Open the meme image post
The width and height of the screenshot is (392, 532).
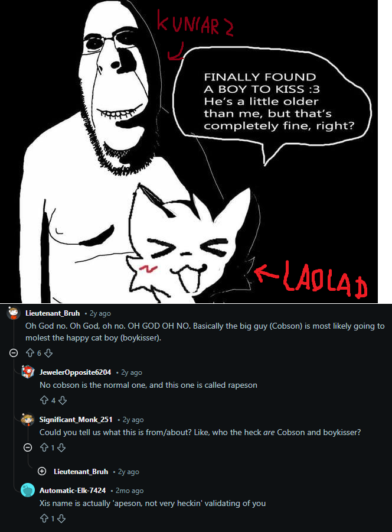189,151
